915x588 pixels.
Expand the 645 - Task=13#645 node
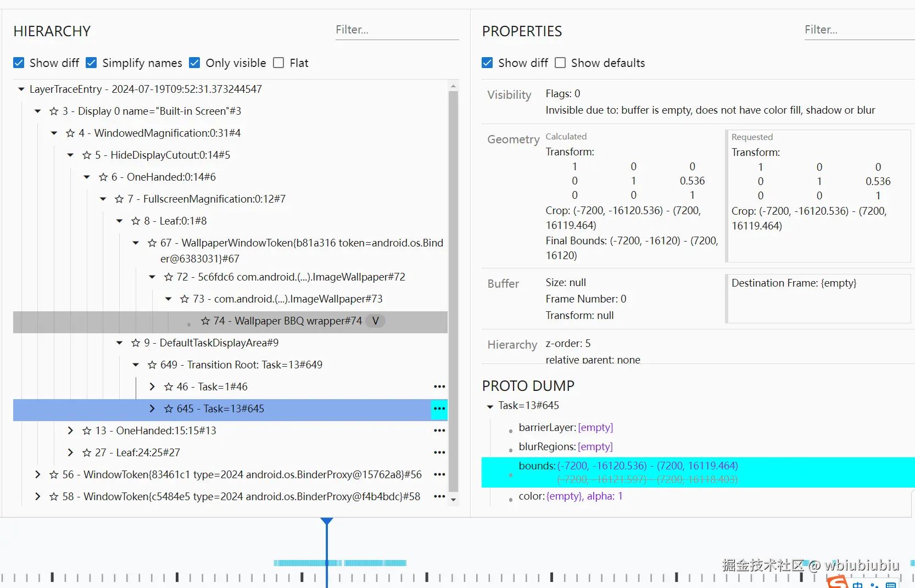point(152,408)
